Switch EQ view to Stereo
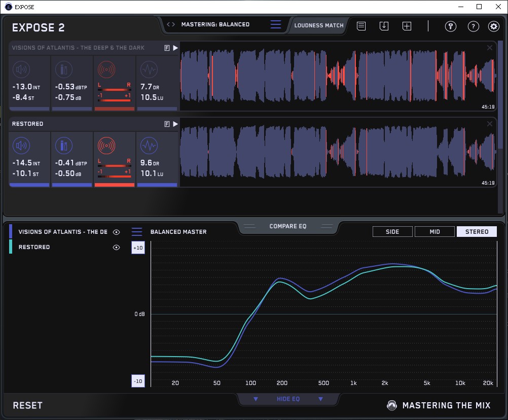 [477, 232]
